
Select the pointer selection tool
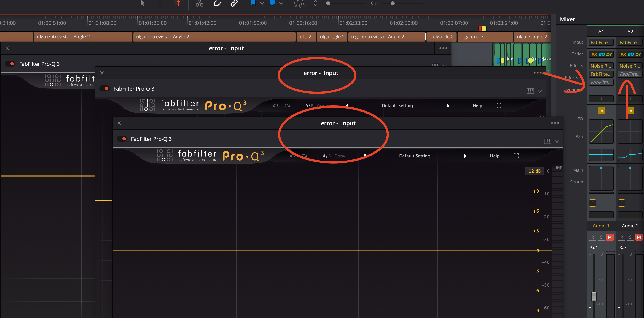click(142, 3)
